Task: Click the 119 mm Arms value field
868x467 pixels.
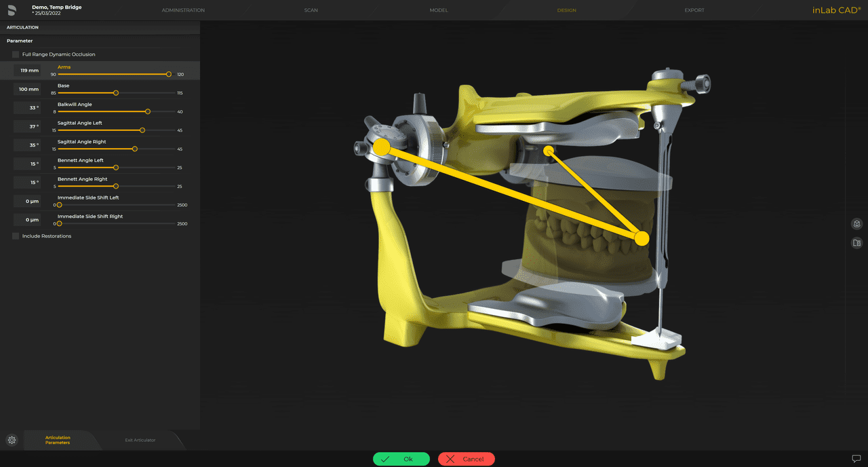Action: 28,70
